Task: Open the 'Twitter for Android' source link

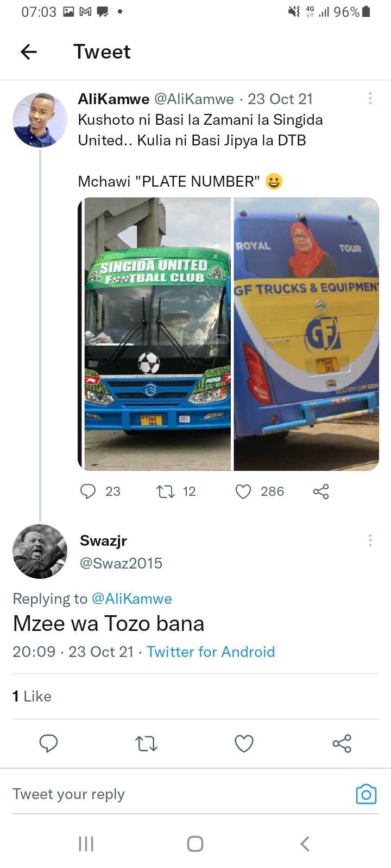Action: click(211, 652)
